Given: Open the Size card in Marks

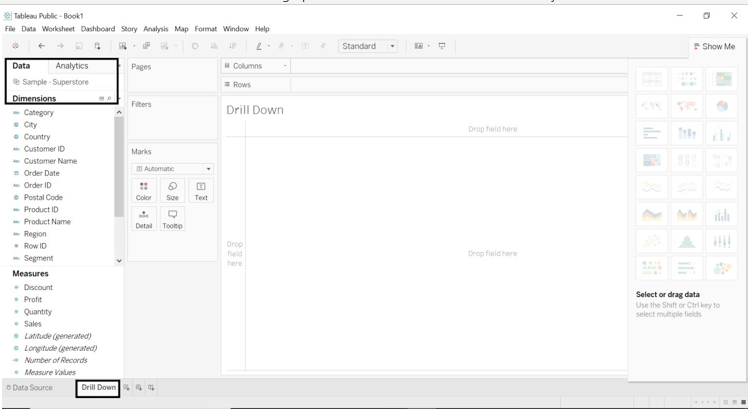Looking at the screenshot, I should pos(172,191).
